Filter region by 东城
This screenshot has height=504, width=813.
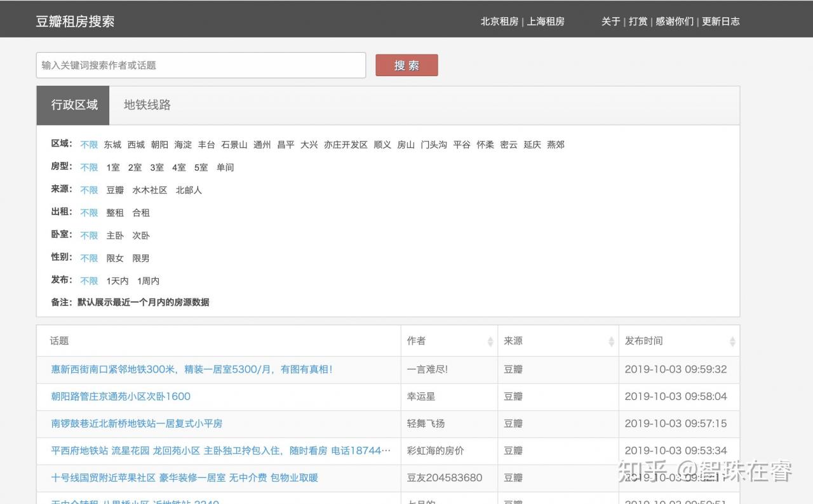click(112, 145)
